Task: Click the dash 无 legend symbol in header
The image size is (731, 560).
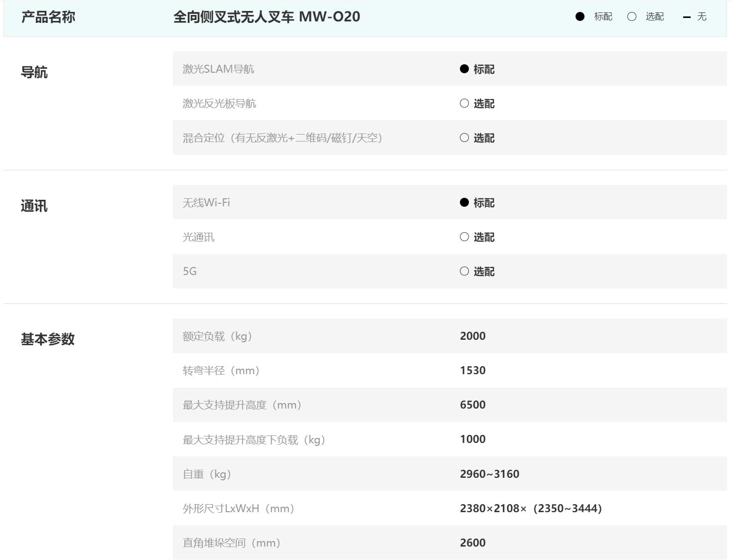Action: click(687, 17)
